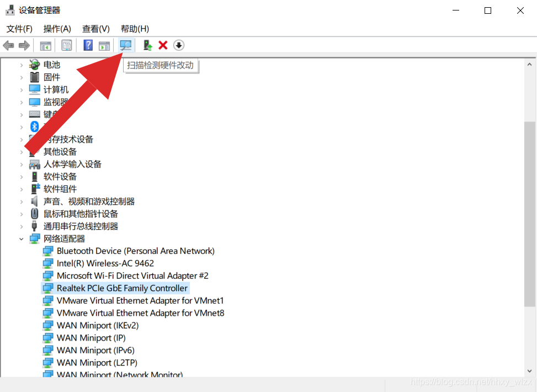
Task: Click the adapter icon beside Intel(R) Wireless-AC 9462
Action: 47,263
